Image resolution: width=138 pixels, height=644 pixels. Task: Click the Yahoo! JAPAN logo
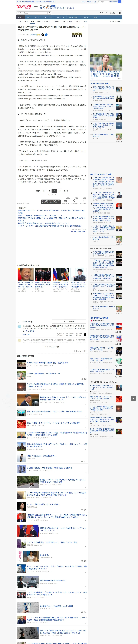(24, 7)
